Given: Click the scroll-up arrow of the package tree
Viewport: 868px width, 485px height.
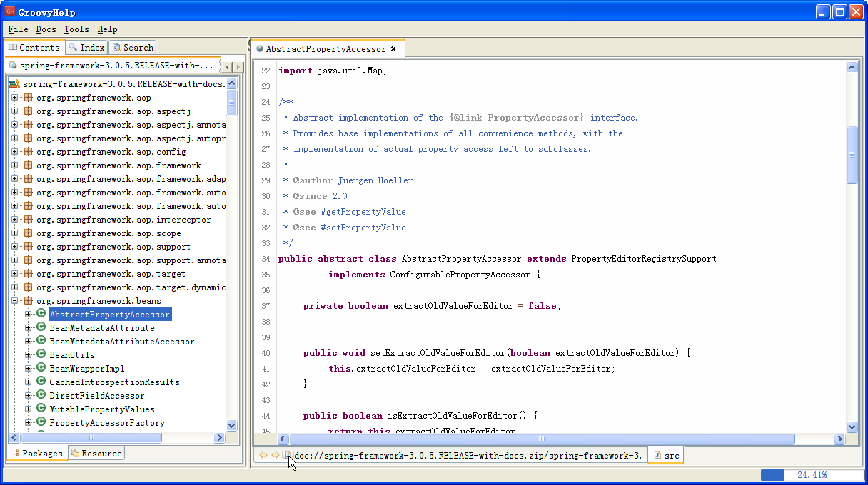Looking at the screenshot, I should 231,83.
